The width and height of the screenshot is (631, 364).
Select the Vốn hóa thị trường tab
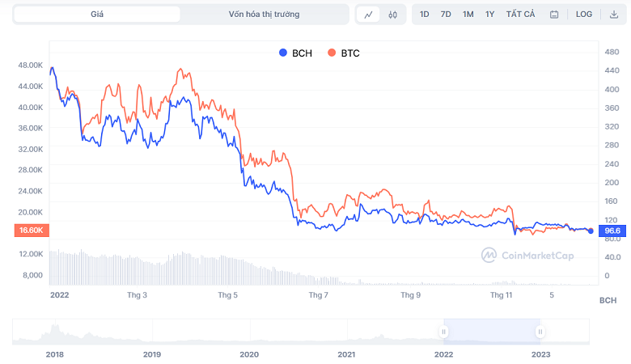pos(264,15)
